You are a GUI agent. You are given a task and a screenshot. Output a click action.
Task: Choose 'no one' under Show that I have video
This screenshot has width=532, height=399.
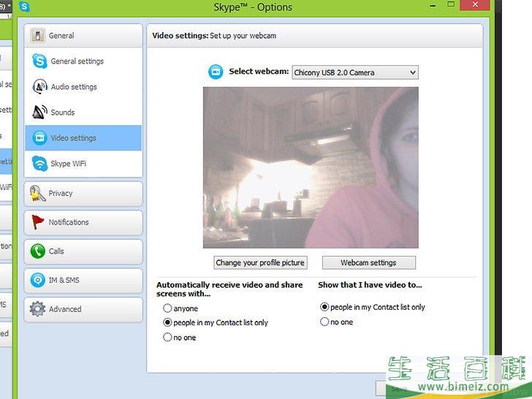324,322
